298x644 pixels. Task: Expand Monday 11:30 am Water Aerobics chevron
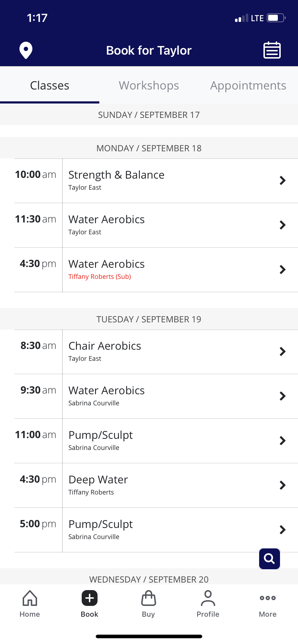283,225
